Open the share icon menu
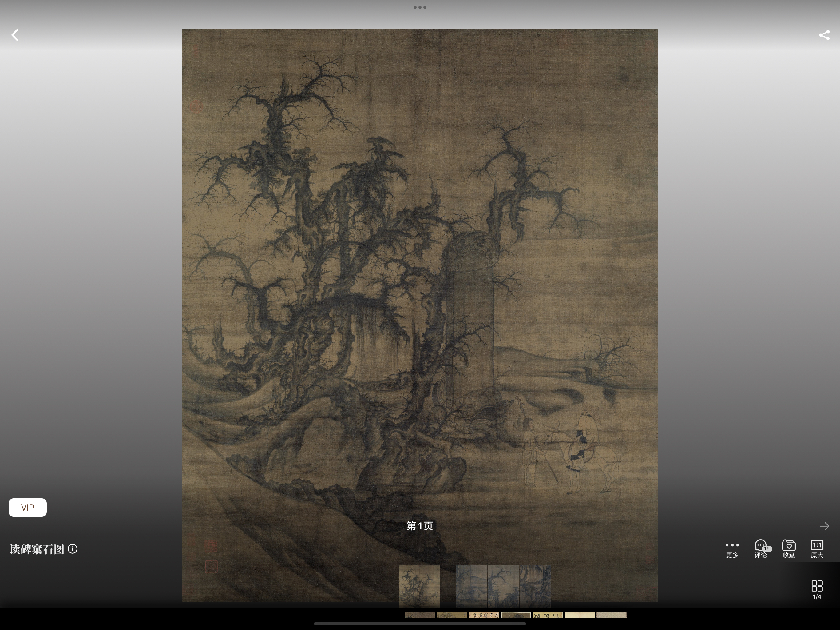 click(x=824, y=35)
